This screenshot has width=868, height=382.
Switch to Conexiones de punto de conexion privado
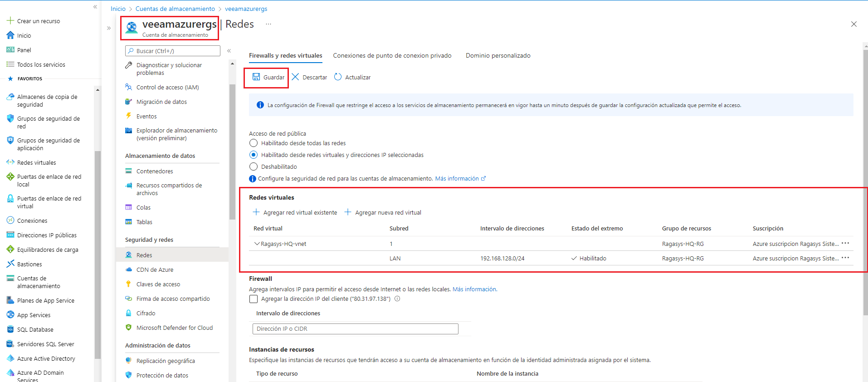pos(392,55)
